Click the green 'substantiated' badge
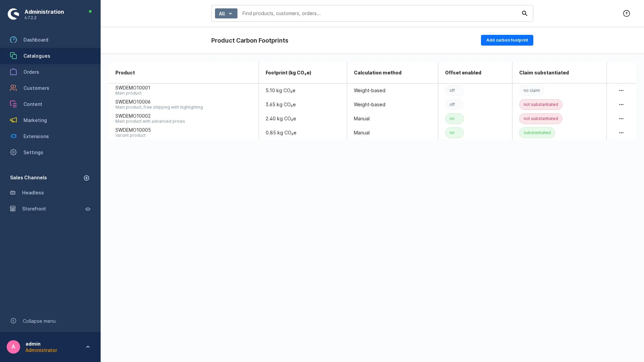This screenshot has height=362, width=644. click(537, 133)
